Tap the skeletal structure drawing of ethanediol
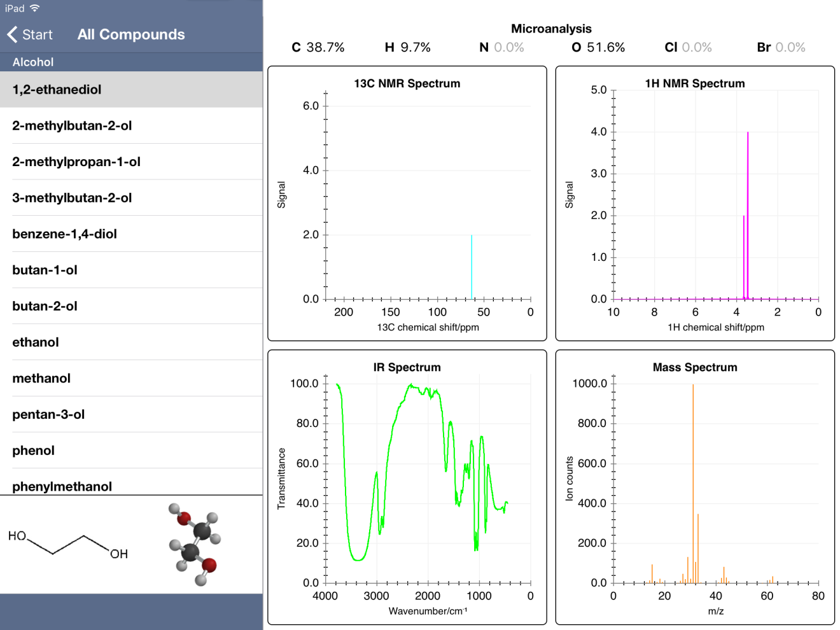The width and height of the screenshot is (840, 630). coord(68,545)
